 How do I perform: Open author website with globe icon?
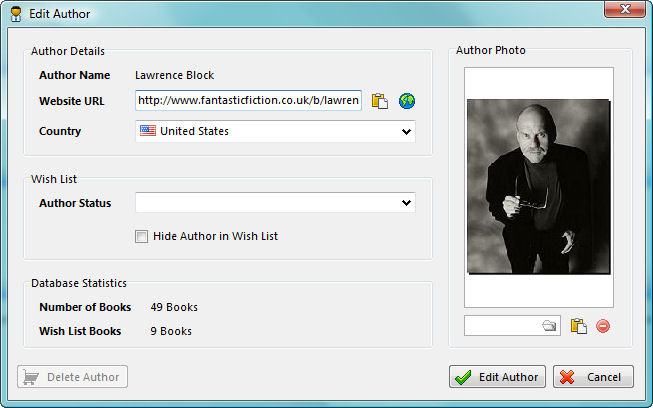(407, 101)
